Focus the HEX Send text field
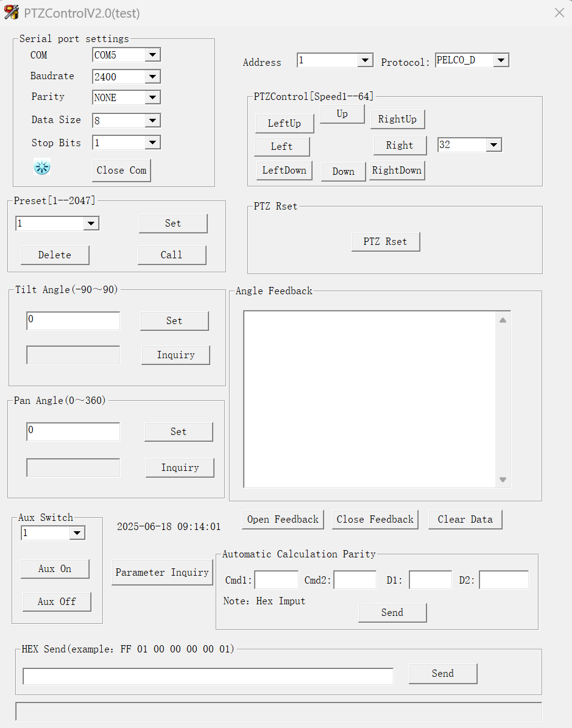Image resolution: width=572 pixels, height=728 pixels. [x=208, y=676]
